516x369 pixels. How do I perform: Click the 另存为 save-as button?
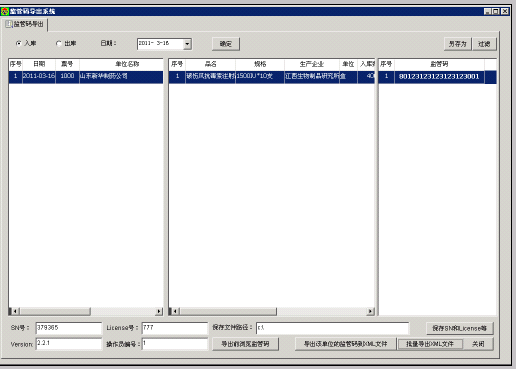point(457,44)
